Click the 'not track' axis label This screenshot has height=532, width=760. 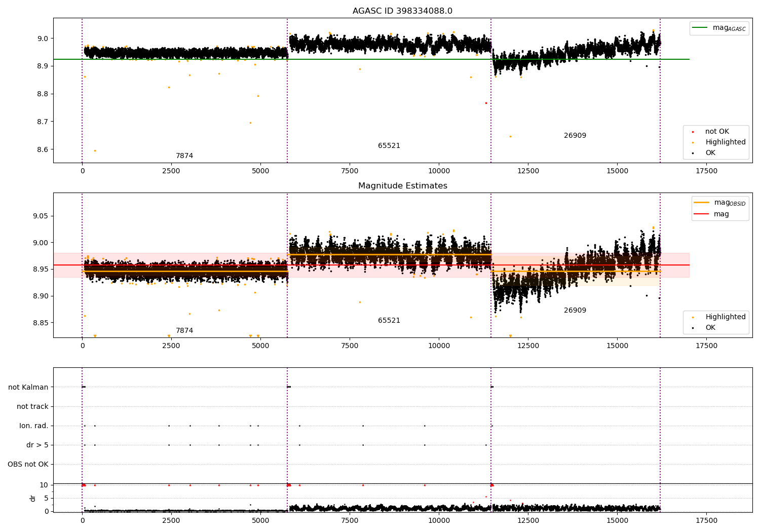(x=32, y=407)
